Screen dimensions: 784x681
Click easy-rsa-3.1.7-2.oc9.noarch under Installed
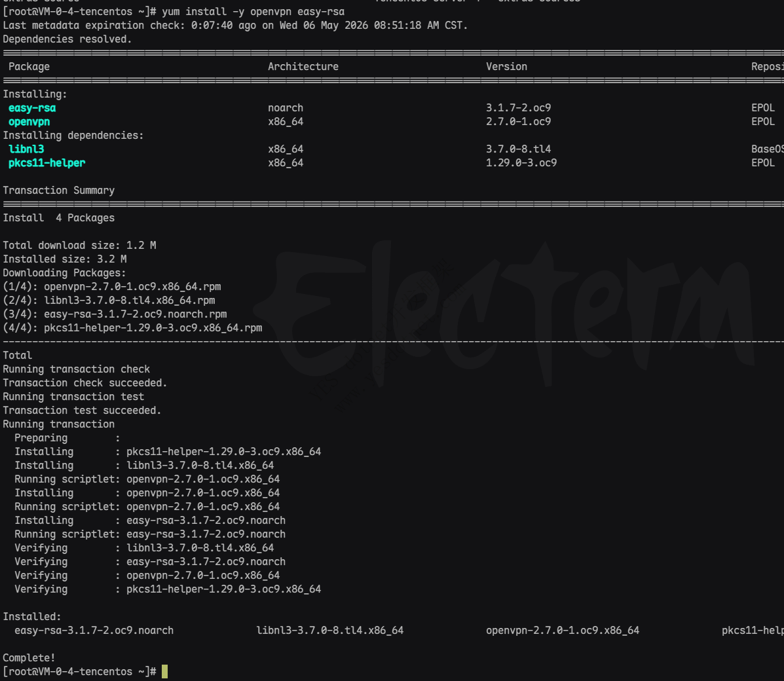tap(94, 631)
